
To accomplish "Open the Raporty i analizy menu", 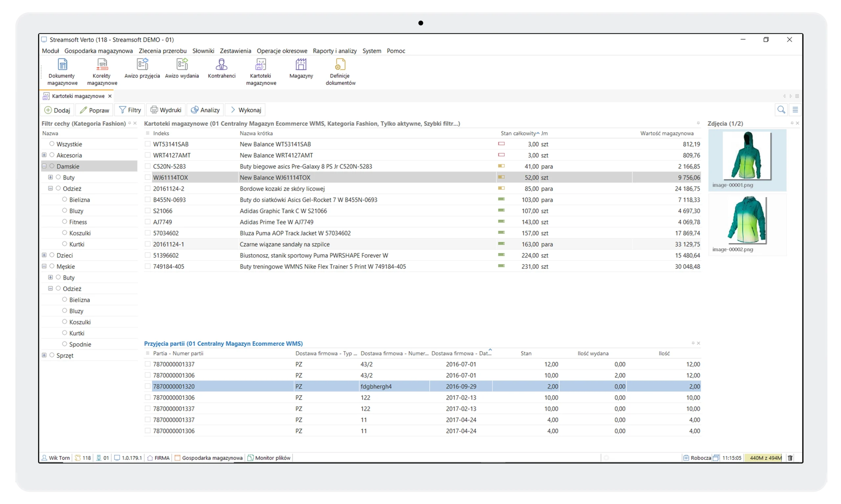I will tap(334, 51).
